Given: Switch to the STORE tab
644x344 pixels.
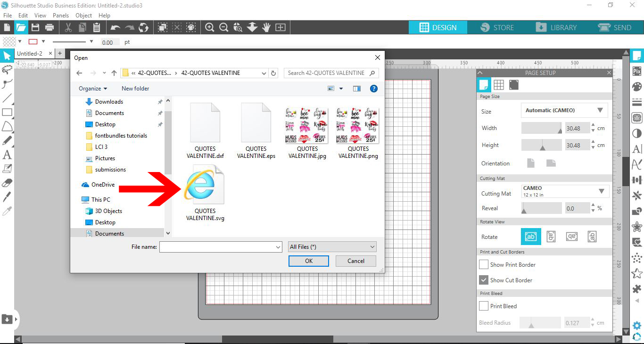Looking at the screenshot, I should click(x=497, y=27).
